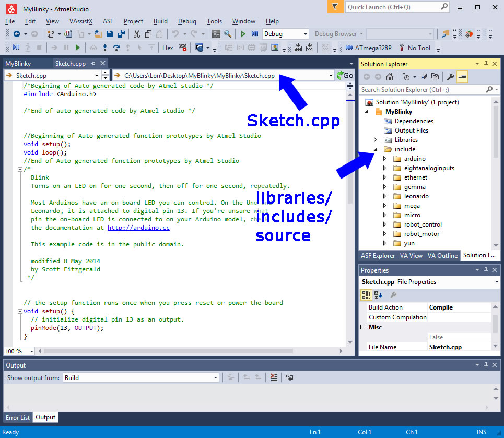The height and width of the screenshot is (438, 504).
Task: Click the Step Into icon
Action: click(x=105, y=48)
